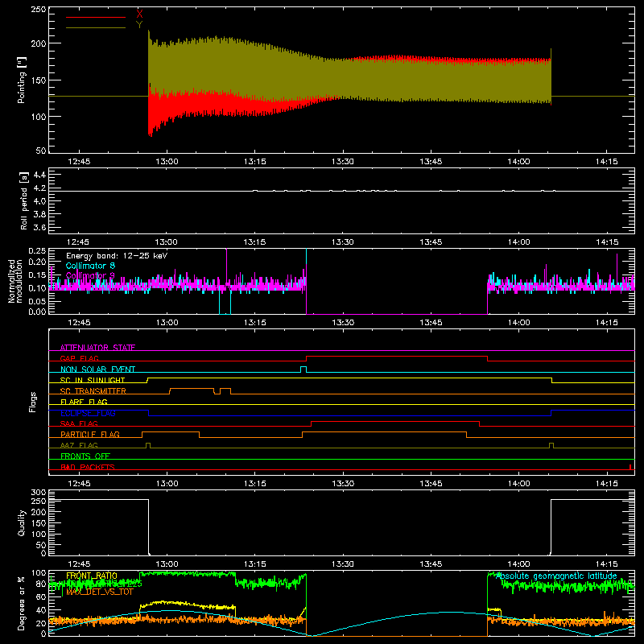Click the cyan 'Collimator 8' legend label

pos(90,266)
